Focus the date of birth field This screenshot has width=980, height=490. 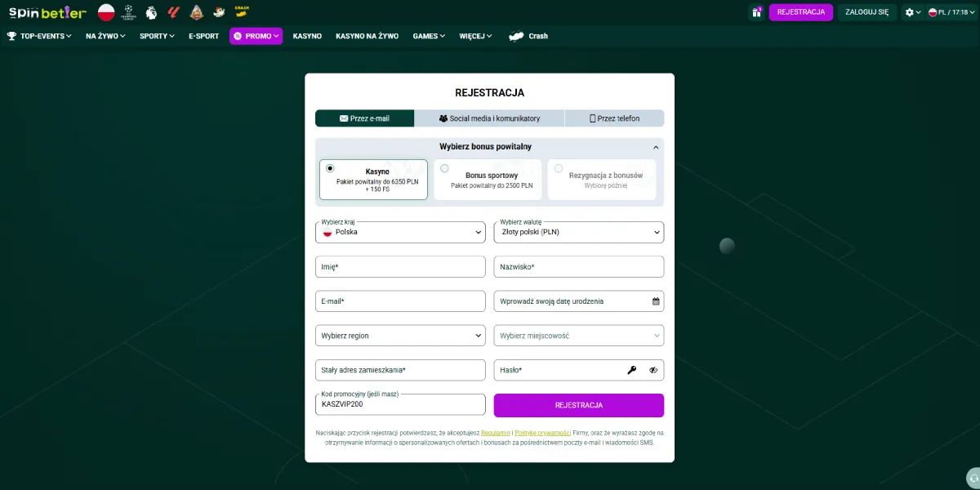click(579, 301)
